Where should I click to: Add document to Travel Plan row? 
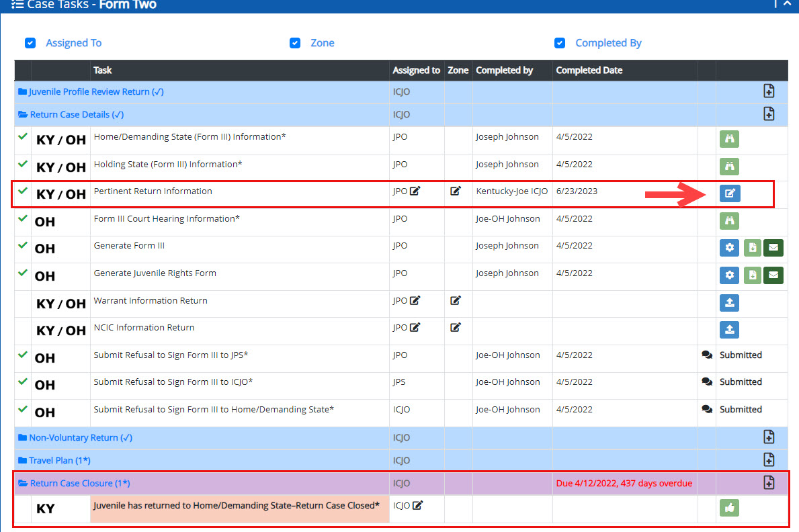coord(769,459)
